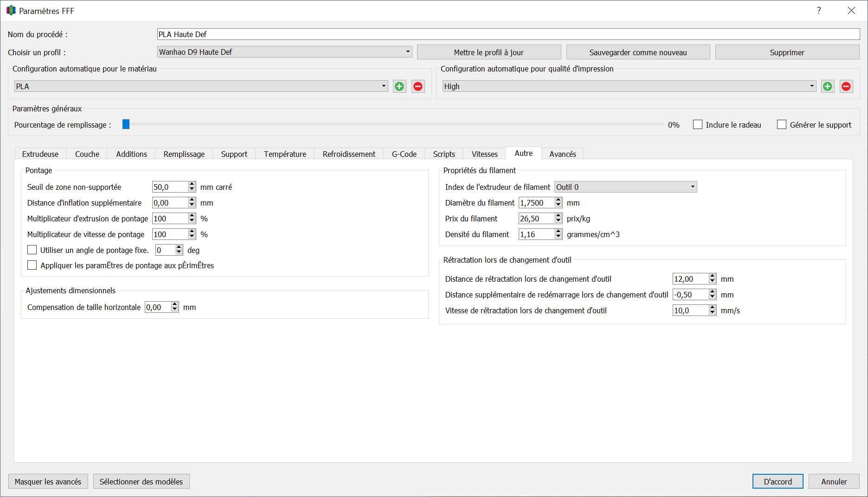868x497 pixels.
Task: Remove the High print quality configuration
Action: (x=846, y=86)
